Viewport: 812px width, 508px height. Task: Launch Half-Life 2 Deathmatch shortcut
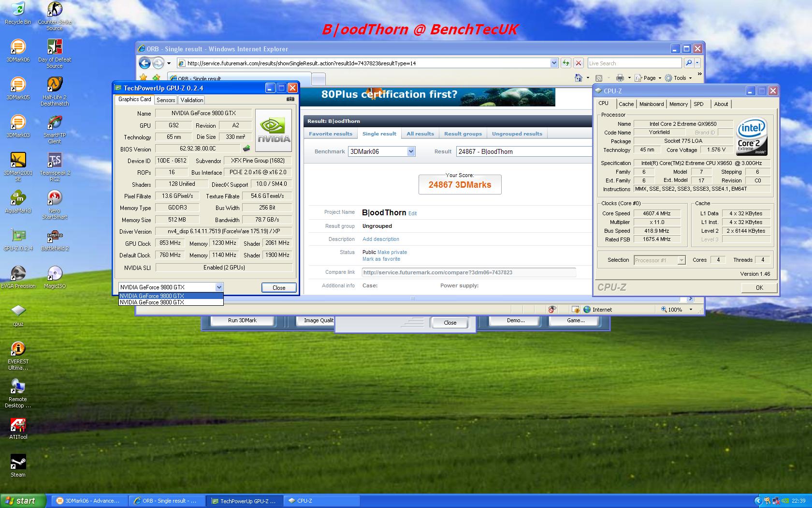(x=55, y=91)
